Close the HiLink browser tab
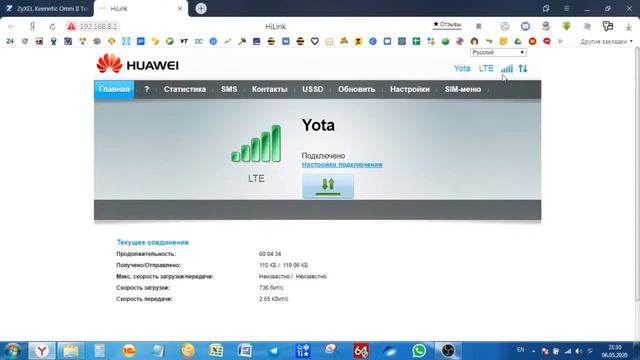This screenshot has width=640, height=360. pyautogui.click(x=180, y=9)
